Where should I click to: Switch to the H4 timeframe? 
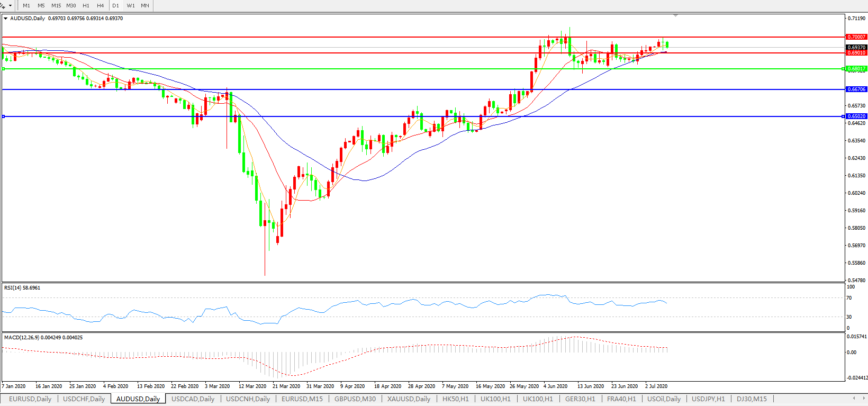[101, 5]
